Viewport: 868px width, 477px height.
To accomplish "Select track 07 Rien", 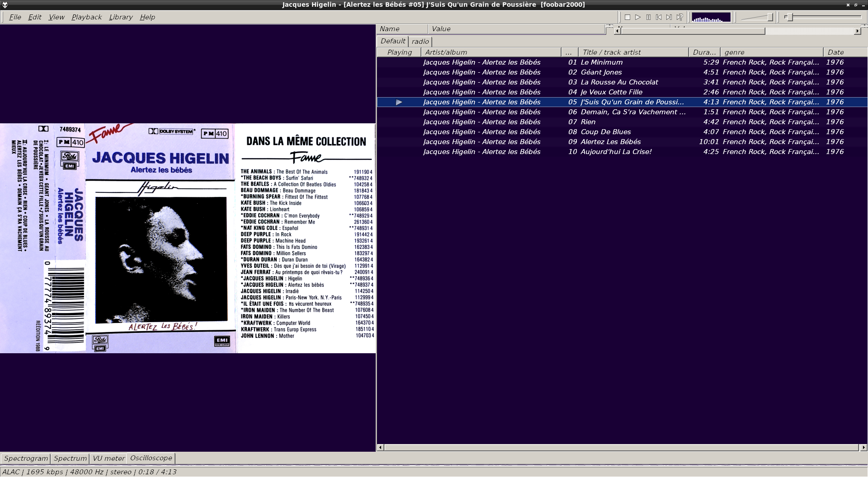I will [622, 122].
